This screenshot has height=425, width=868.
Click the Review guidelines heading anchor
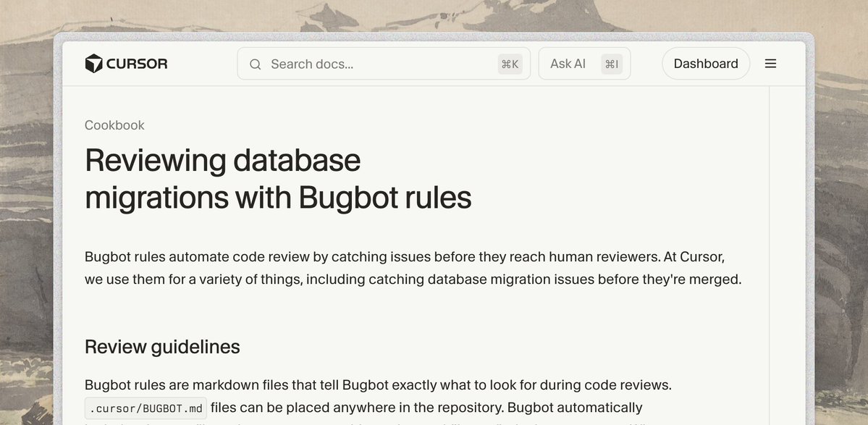coord(162,346)
